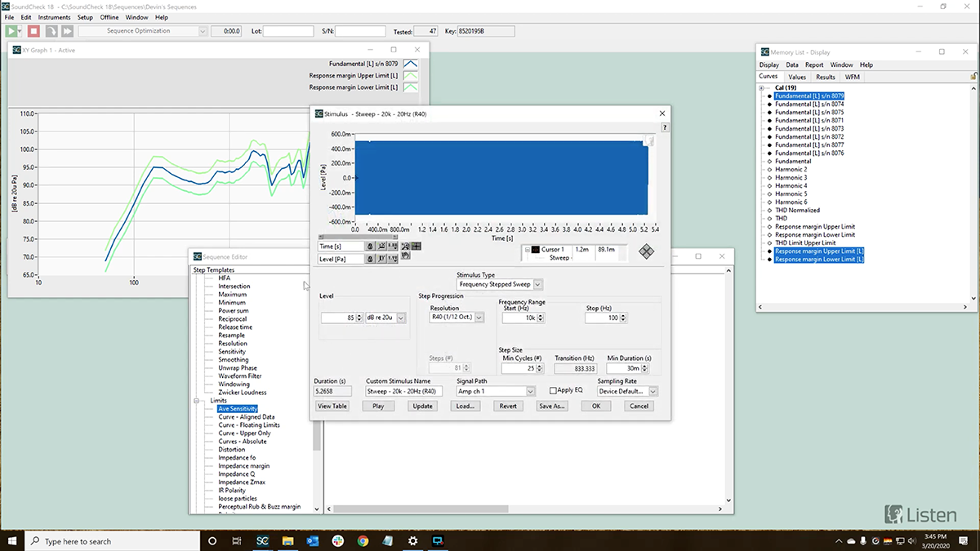Open File Explorer from the taskbar
This screenshot has height=551, width=980.
pos(288,540)
